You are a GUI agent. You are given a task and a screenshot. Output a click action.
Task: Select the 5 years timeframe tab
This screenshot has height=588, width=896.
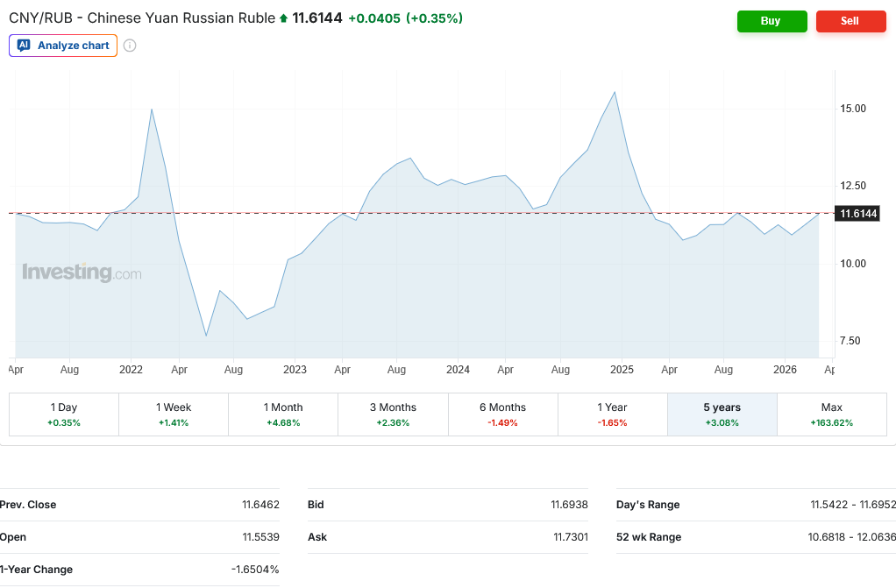tap(722, 414)
